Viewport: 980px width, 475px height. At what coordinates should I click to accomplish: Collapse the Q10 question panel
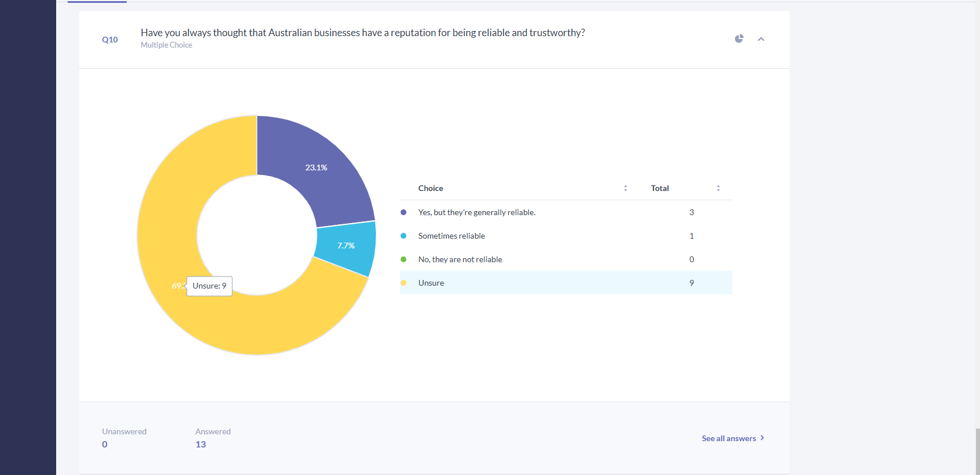[x=761, y=39]
